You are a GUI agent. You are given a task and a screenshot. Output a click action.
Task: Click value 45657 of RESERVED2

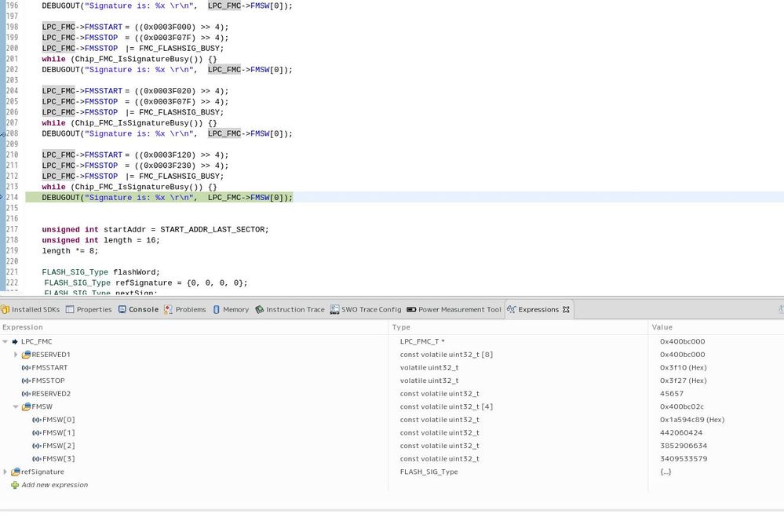pos(672,393)
